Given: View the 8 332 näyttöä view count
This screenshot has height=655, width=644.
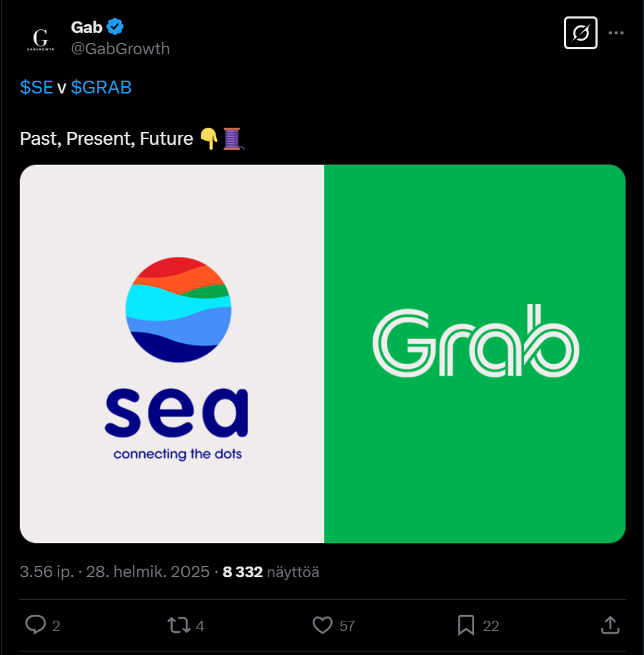Looking at the screenshot, I should 271,572.
